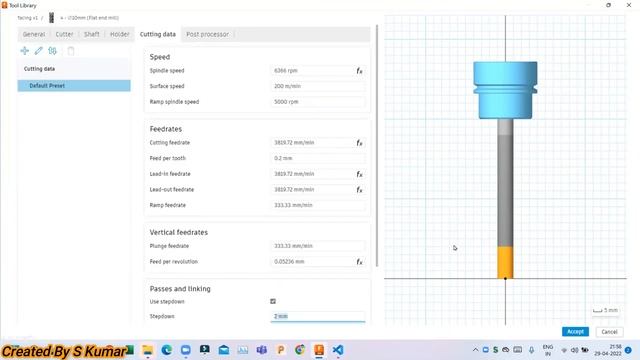Select the Cutting data tab
The width and height of the screenshot is (640, 360).
tap(158, 34)
